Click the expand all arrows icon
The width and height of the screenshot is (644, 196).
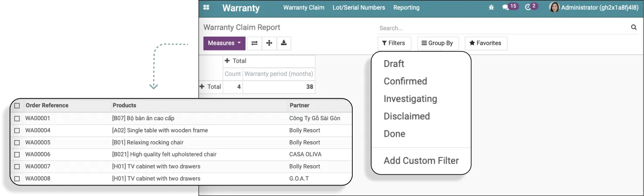[x=269, y=43]
